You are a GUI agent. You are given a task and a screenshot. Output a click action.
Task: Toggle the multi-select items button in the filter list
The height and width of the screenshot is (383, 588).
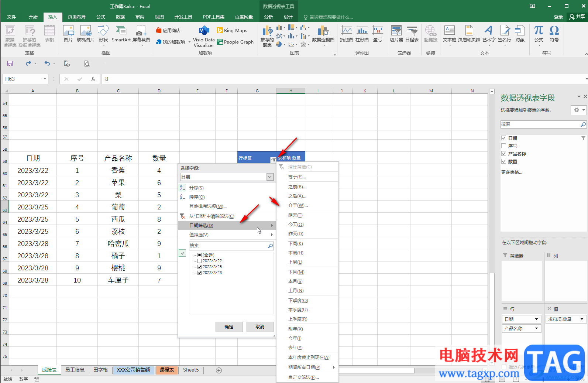pyautogui.click(x=183, y=253)
